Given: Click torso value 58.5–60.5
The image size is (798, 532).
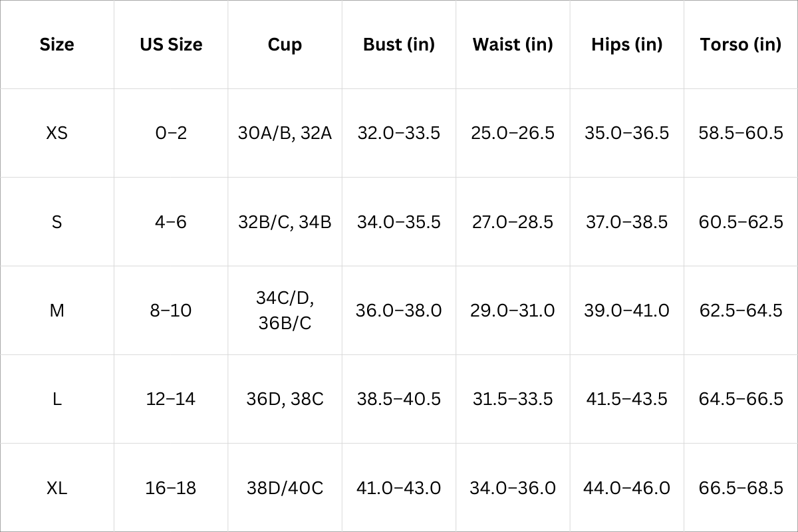Looking at the screenshot, I should tap(741, 133).
